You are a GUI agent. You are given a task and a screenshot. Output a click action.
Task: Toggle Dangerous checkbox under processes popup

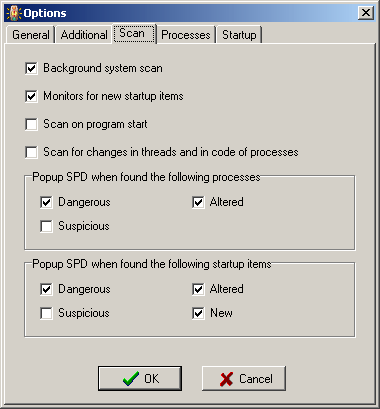click(x=46, y=202)
